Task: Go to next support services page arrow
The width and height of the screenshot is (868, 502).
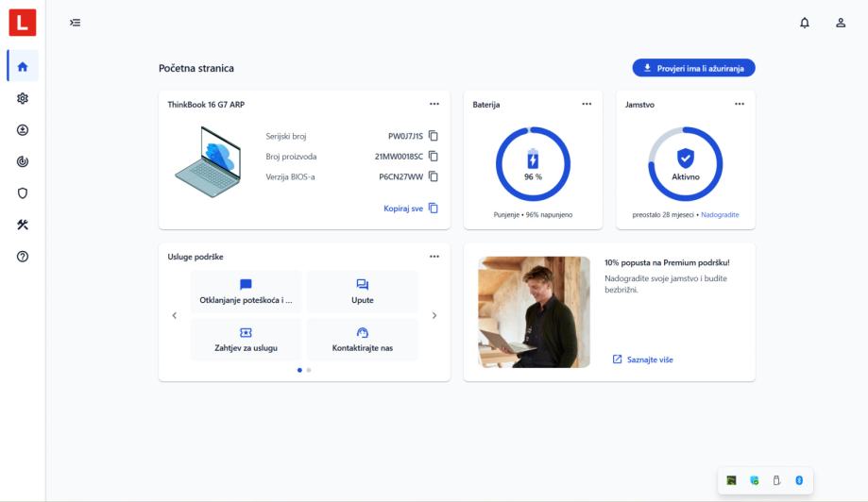Action: tap(434, 316)
